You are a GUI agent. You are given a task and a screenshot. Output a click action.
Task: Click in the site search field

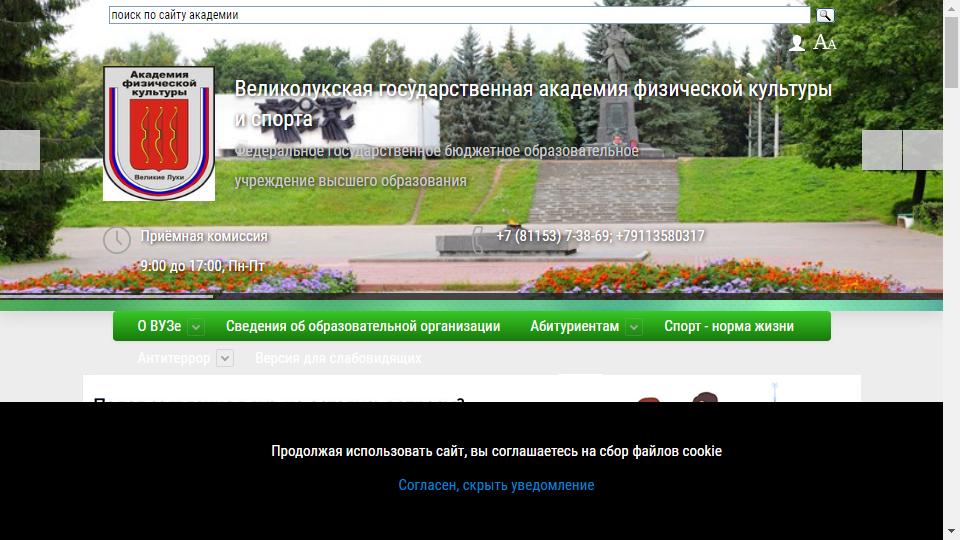[x=460, y=15]
